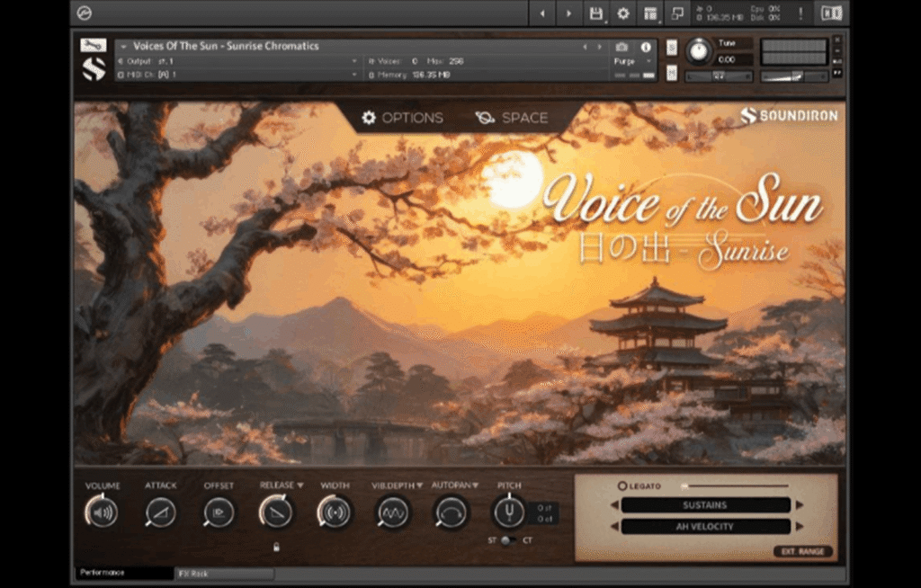The height and width of the screenshot is (588, 921).
Task: Enable the Legato toggle
Action: point(623,485)
